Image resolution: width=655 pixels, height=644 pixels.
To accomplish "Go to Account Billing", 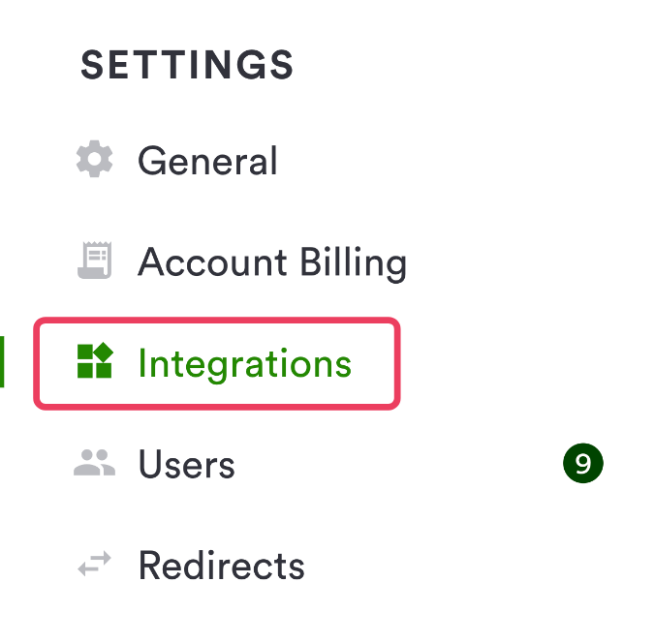I will coord(271,262).
